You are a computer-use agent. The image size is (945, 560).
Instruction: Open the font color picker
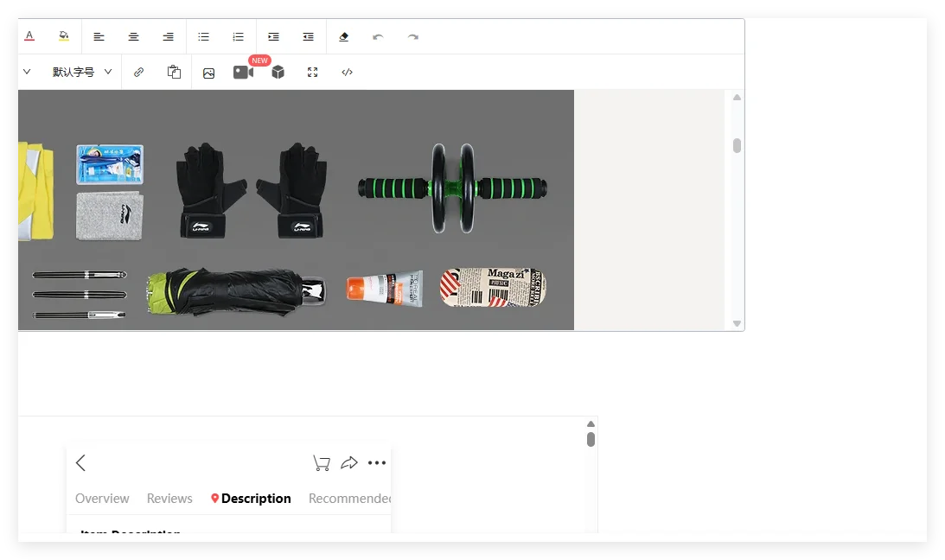coord(29,36)
